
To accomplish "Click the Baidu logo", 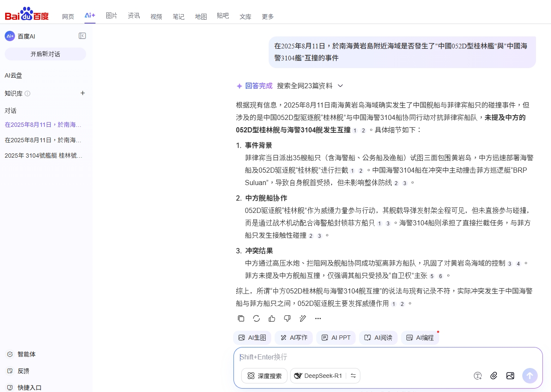I will coord(27,14).
